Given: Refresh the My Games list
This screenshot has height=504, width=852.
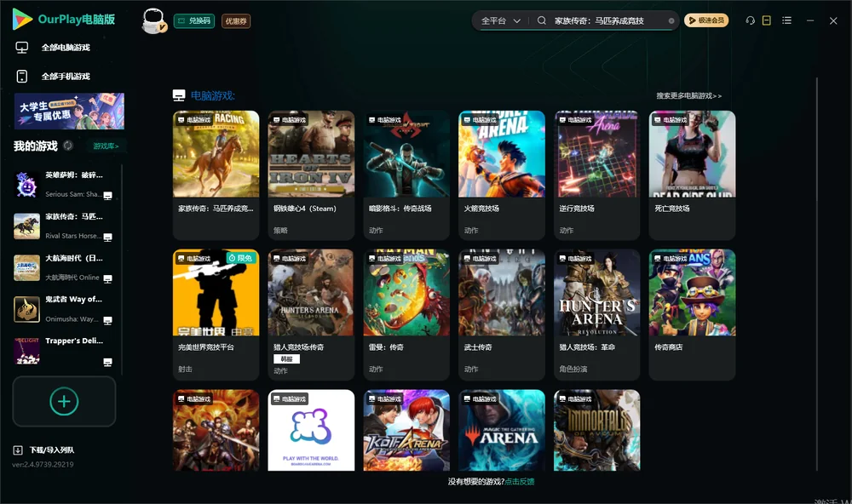Looking at the screenshot, I should tap(68, 146).
